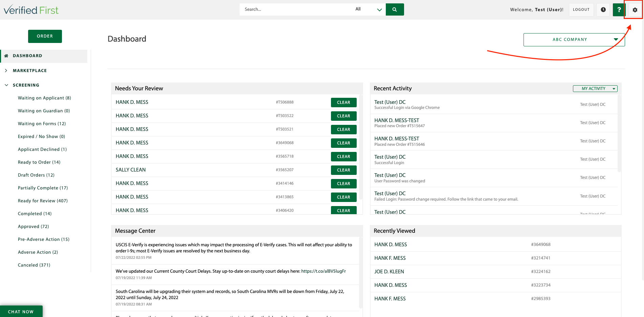644x317 pixels.
Task: Open Approved (72) list
Action: [33, 227]
